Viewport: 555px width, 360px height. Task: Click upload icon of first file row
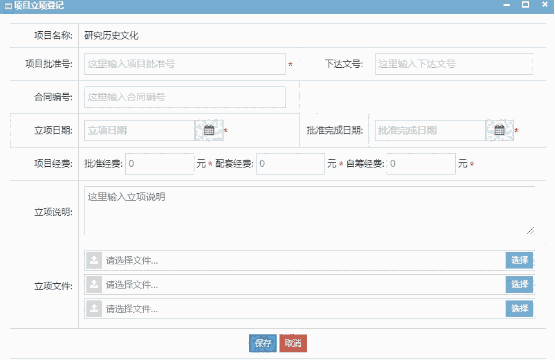tap(94, 261)
